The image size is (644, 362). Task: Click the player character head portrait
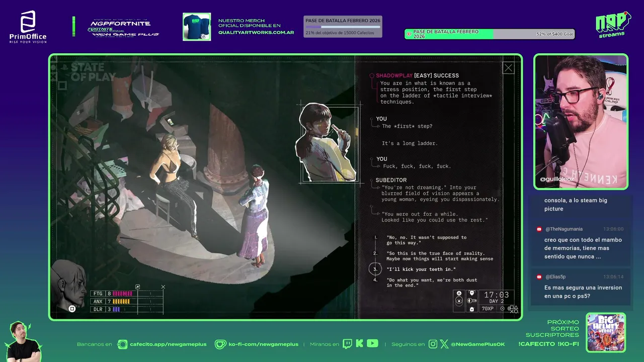pos(68,285)
